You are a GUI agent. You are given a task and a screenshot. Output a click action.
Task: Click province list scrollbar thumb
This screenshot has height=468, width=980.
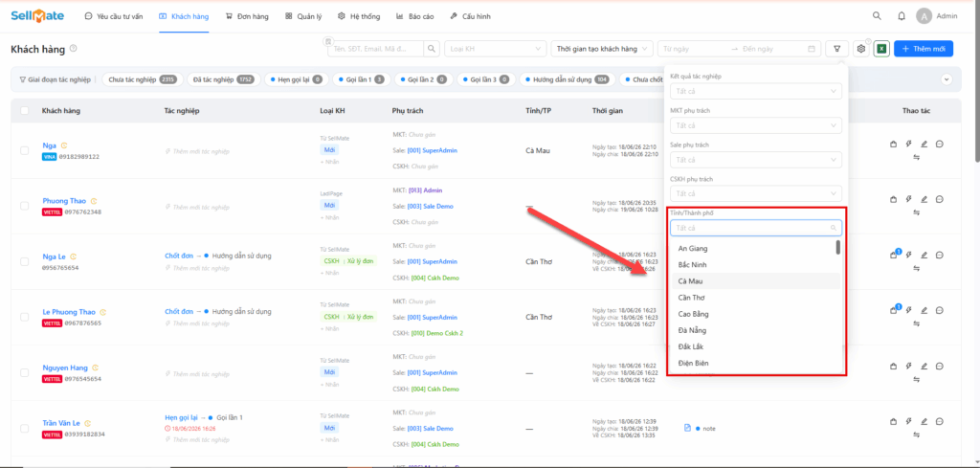(x=838, y=248)
